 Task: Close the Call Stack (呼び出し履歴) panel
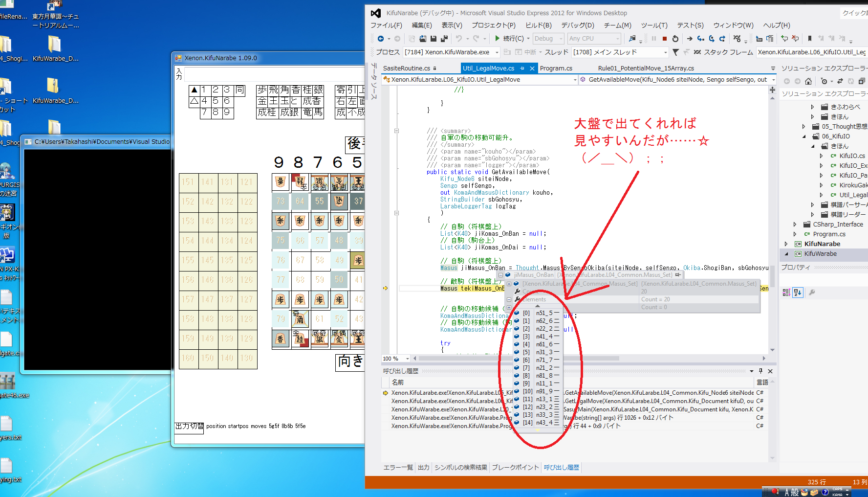770,371
